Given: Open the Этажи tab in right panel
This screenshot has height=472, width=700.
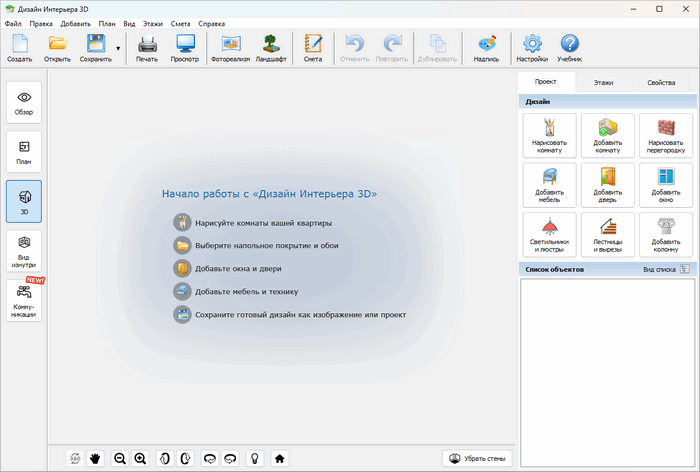Looking at the screenshot, I should click(x=603, y=83).
